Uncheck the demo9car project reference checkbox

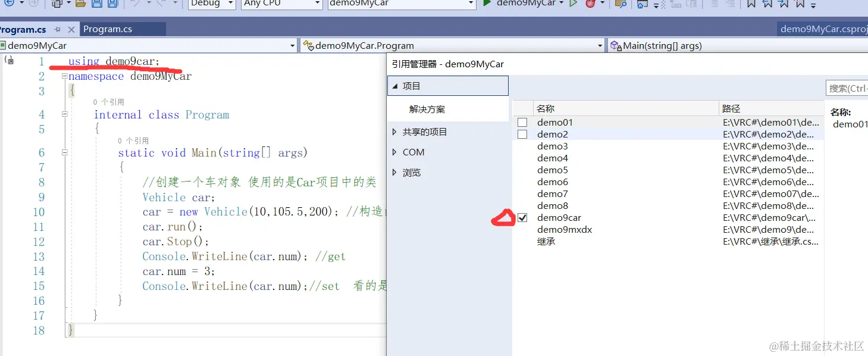[522, 218]
